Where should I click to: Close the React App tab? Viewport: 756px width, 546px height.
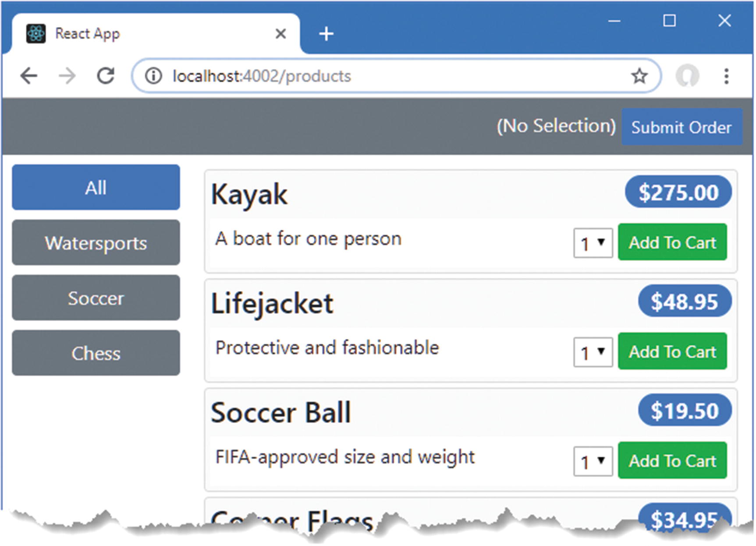pyautogui.click(x=280, y=34)
